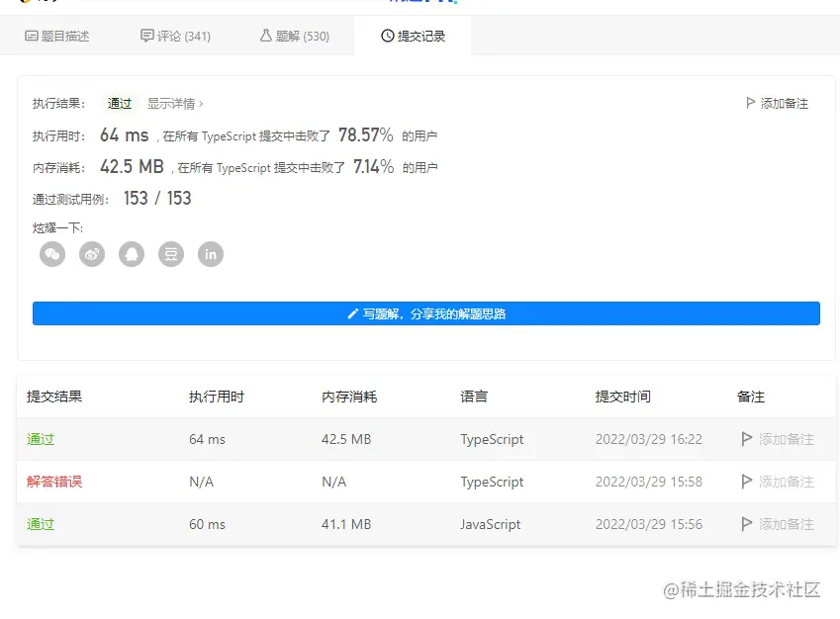The image size is (840, 619).
Task: Click comment bubble icon on 评论 tab
Action: point(146,36)
